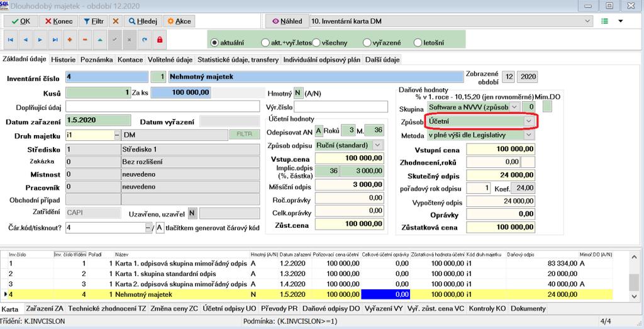Viewport: 644px width, 329px height.
Task: Open green list icon beside report selector
Action: click(x=604, y=21)
